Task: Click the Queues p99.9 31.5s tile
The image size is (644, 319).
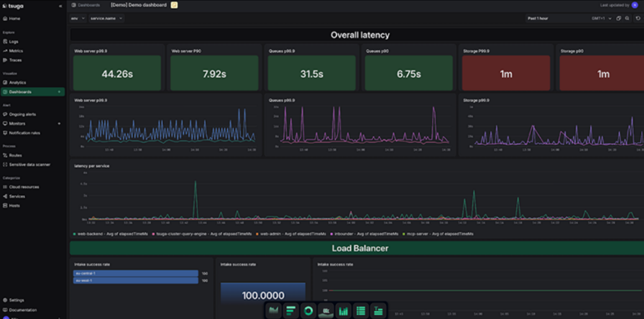Action: pos(311,73)
